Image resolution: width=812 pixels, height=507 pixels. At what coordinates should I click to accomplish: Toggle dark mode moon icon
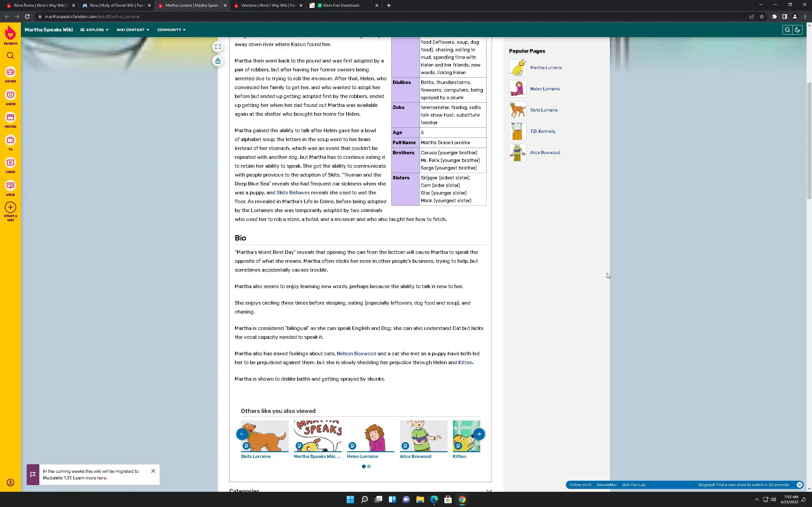(797, 30)
